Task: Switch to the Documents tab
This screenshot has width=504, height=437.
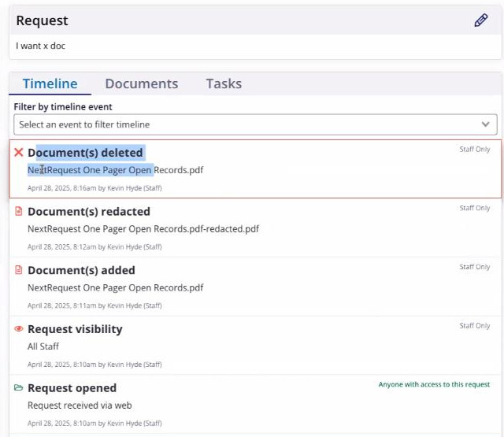Action: coord(142,83)
